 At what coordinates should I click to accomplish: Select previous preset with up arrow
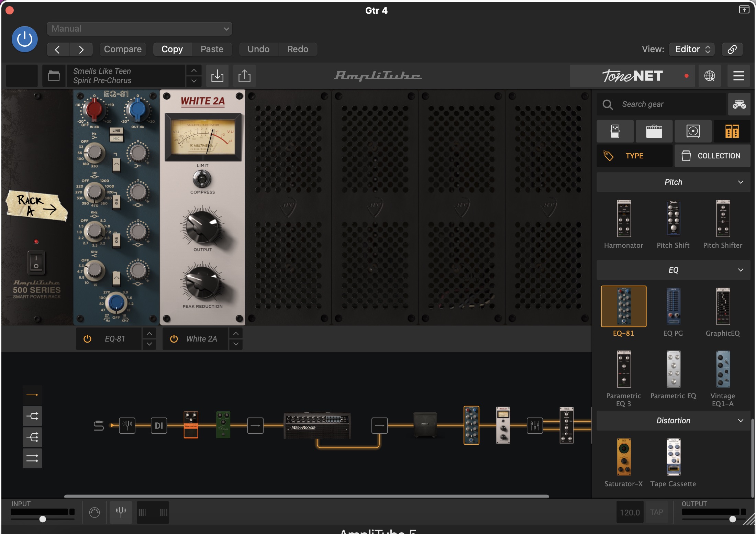[x=194, y=70]
